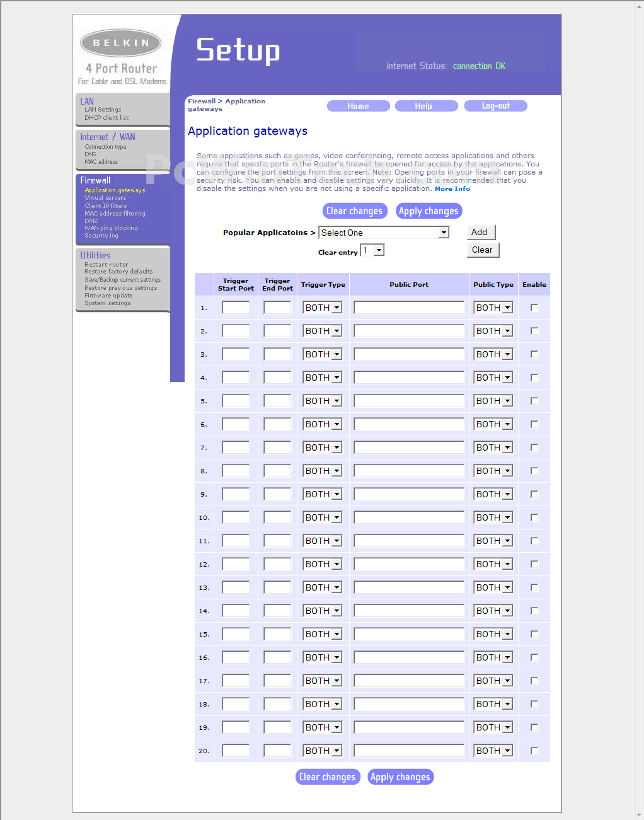Image resolution: width=644 pixels, height=820 pixels.
Task: Open the LAN section in the sidebar
Action: [x=87, y=101]
